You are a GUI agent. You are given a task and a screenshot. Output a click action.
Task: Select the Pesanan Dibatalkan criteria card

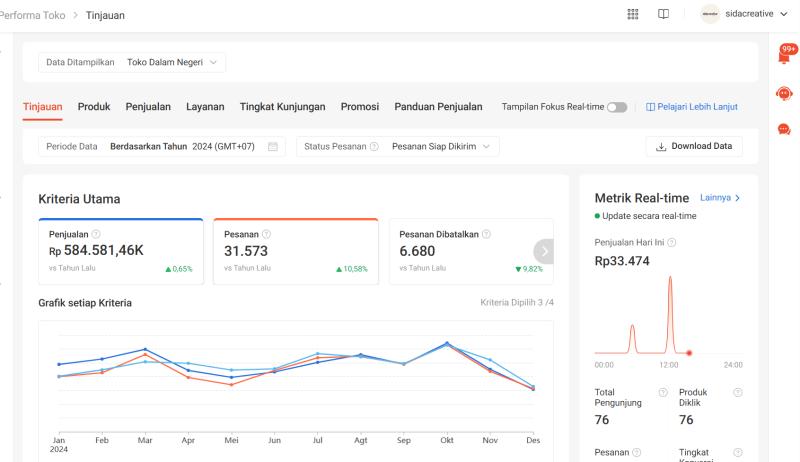[460, 251]
